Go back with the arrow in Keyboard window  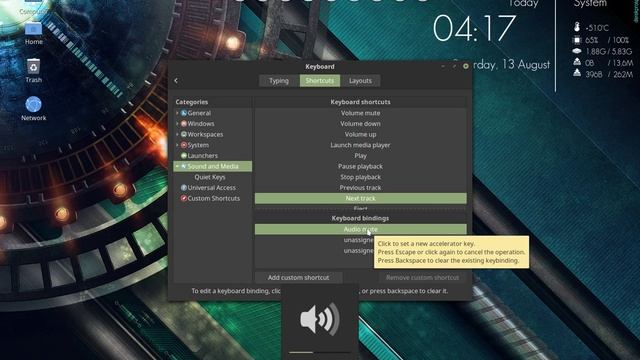coord(176,81)
